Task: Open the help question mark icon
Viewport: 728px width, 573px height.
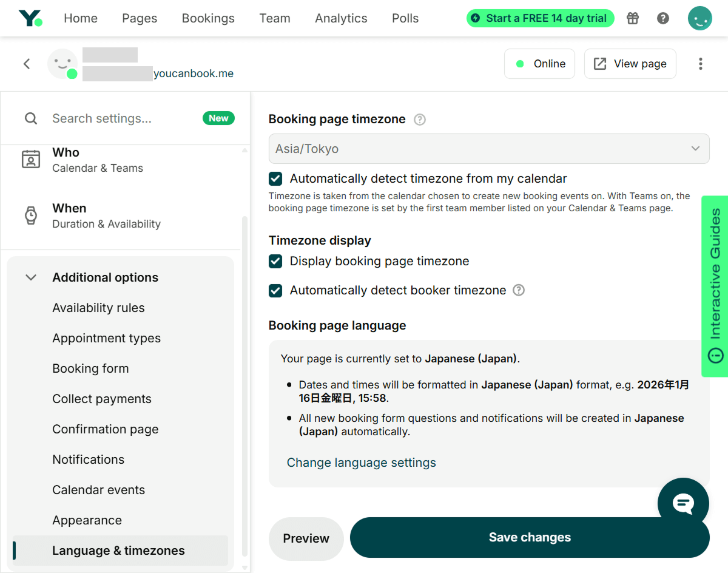Action: point(663,18)
